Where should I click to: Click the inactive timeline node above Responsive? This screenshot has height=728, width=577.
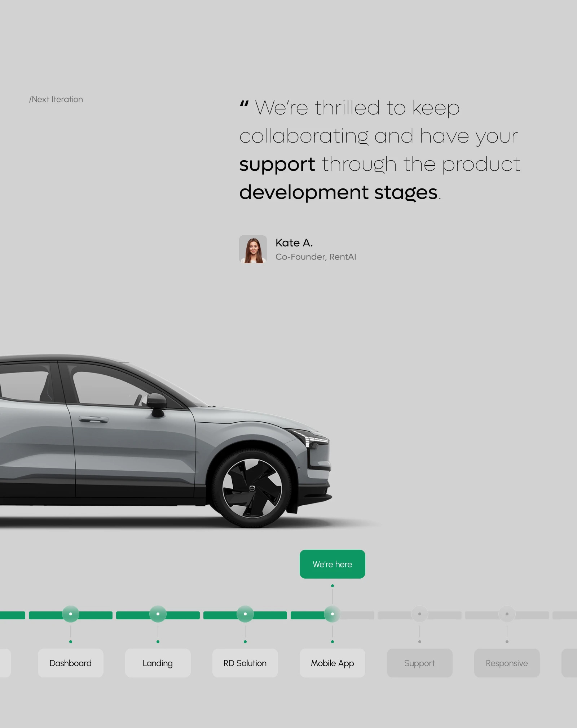click(x=507, y=614)
